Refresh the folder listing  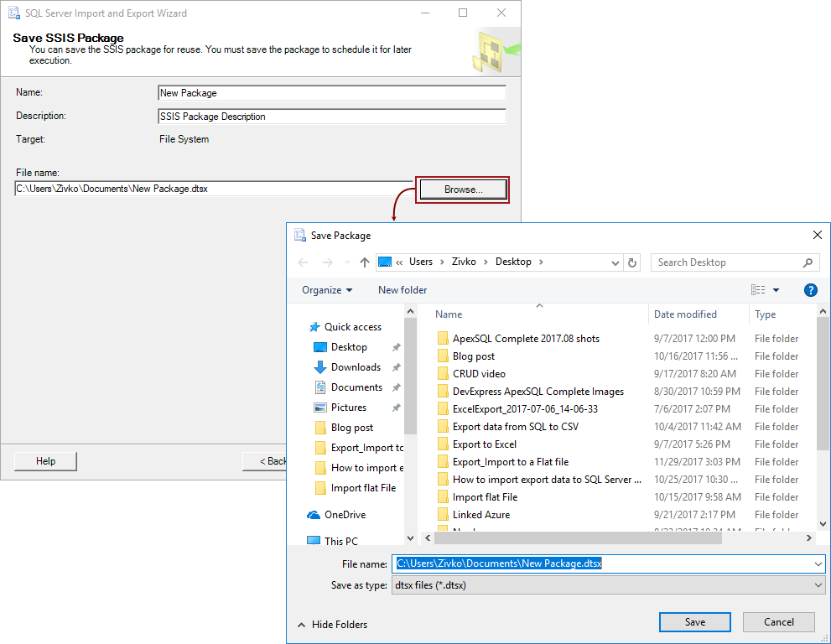click(x=631, y=262)
